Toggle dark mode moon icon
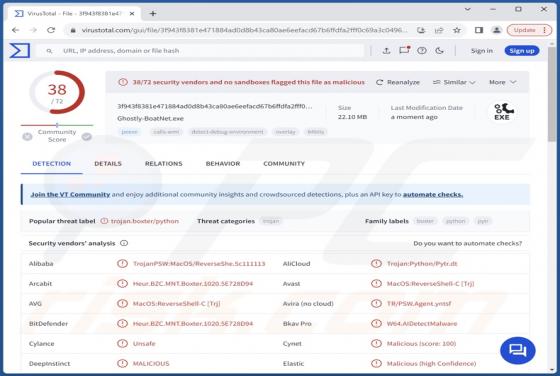Viewport: 560px width, 376px height. 439,51
